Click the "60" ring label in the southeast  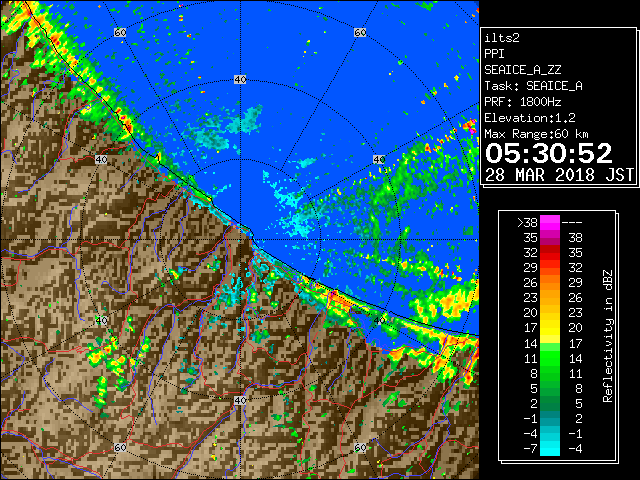(360, 448)
